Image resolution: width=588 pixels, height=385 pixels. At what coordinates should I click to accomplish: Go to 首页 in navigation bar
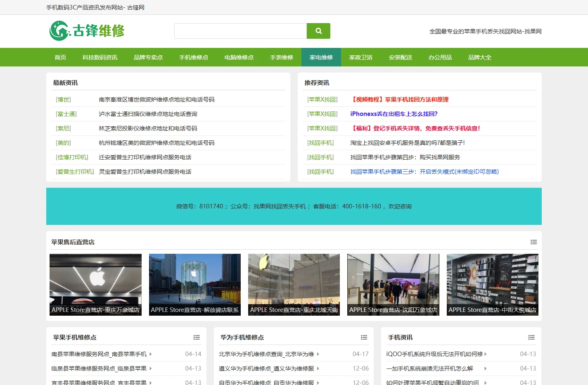[x=60, y=57]
